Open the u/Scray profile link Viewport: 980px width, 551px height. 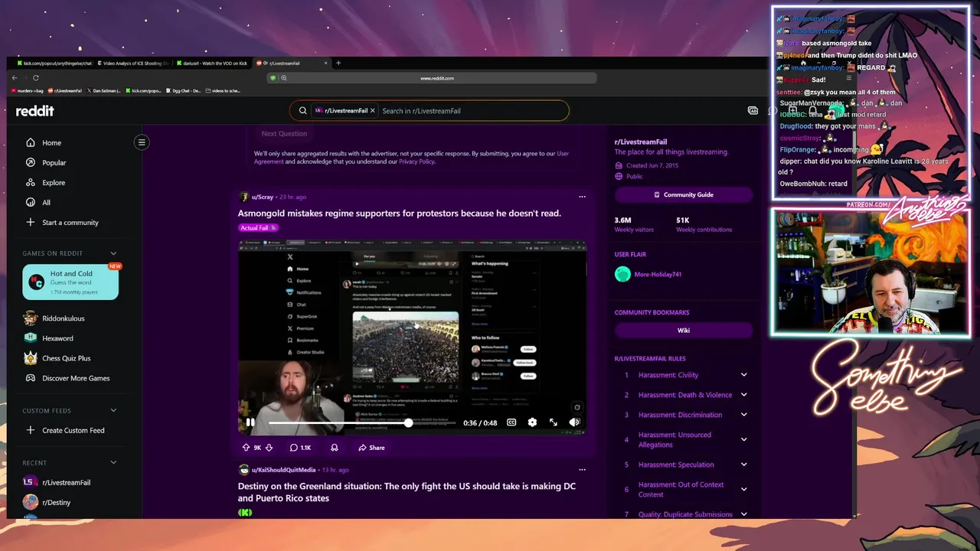pyautogui.click(x=263, y=197)
